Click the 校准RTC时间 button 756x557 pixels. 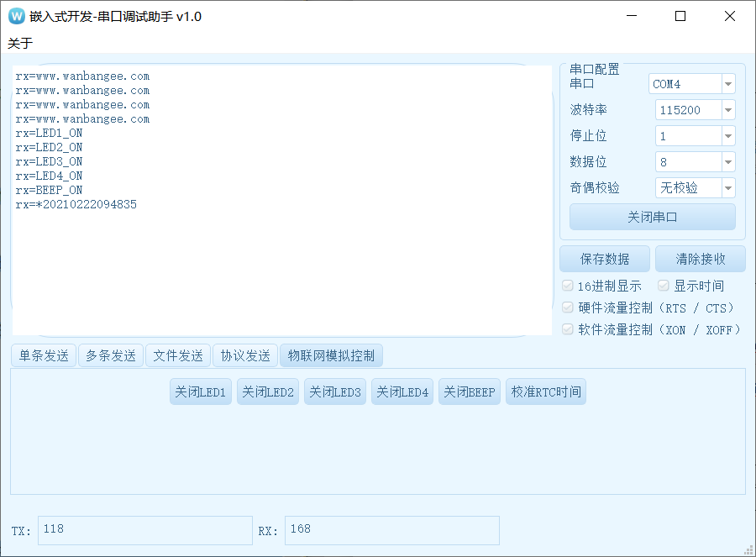[546, 391]
